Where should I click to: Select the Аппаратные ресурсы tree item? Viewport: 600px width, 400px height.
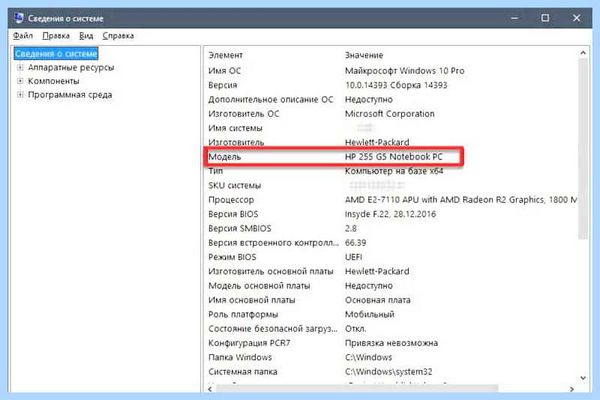point(71,67)
